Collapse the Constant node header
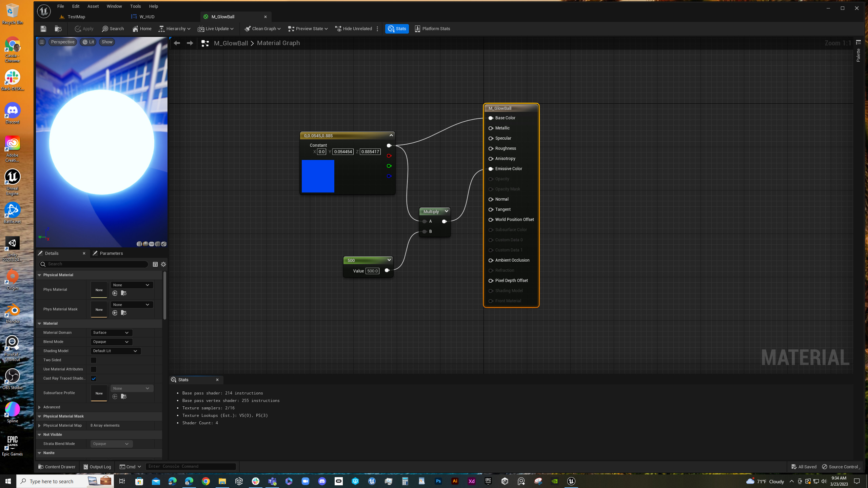Viewport: 868px width, 488px height. pyautogui.click(x=391, y=135)
